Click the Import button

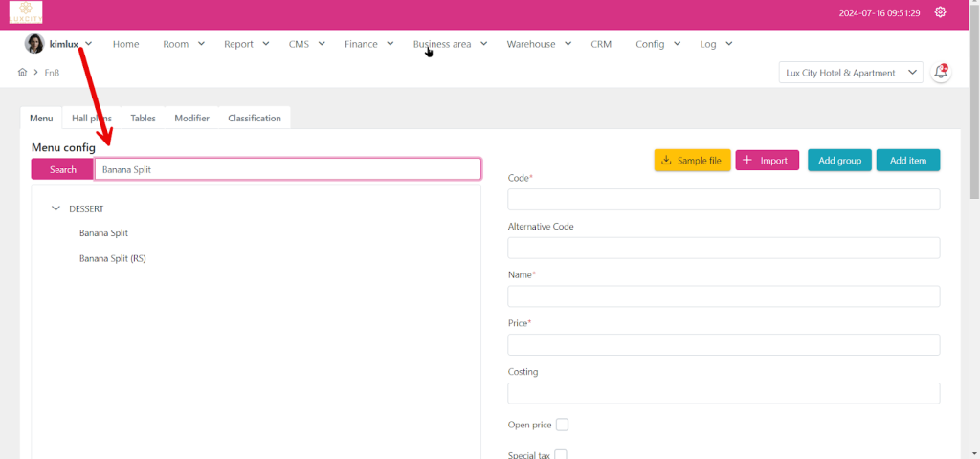767,161
